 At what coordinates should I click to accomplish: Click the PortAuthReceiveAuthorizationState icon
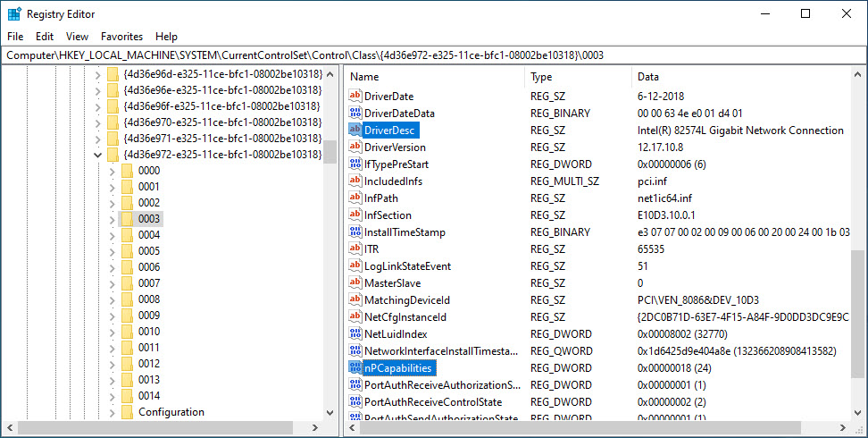pos(355,385)
